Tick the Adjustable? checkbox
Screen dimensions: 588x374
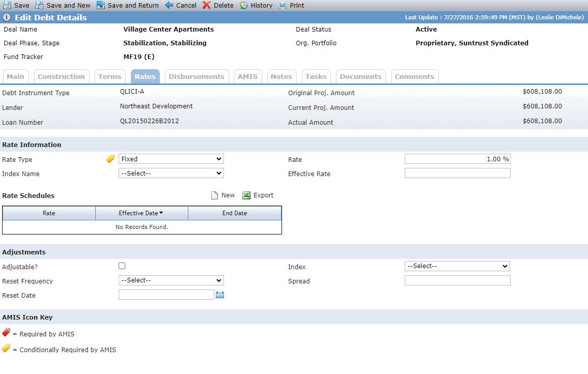click(x=122, y=266)
